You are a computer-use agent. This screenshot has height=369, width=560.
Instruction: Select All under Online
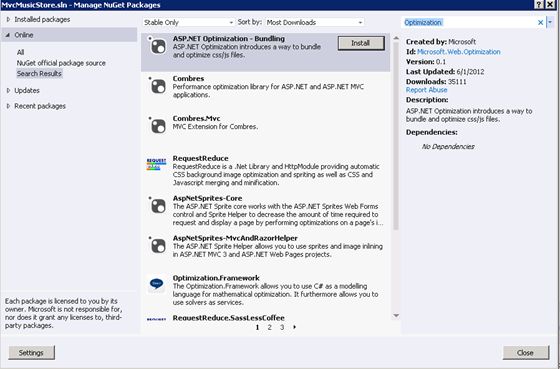[20, 53]
